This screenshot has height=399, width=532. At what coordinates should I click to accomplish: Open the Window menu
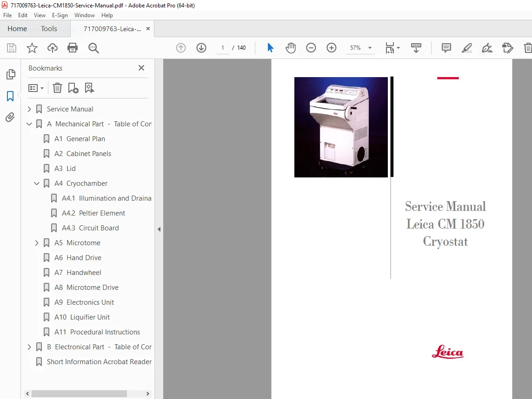point(85,15)
